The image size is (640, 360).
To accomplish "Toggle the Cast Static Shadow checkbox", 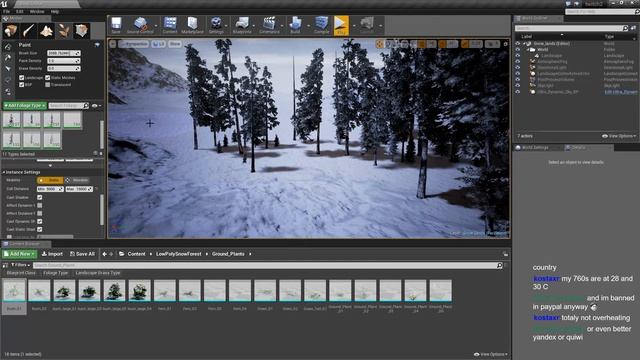I will tap(40, 229).
